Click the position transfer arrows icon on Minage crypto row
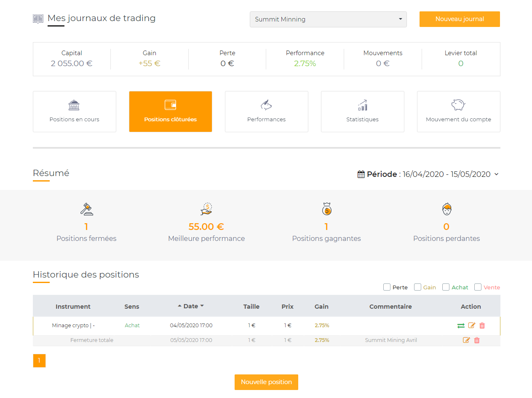532x398 pixels. pyautogui.click(x=460, y=326)
